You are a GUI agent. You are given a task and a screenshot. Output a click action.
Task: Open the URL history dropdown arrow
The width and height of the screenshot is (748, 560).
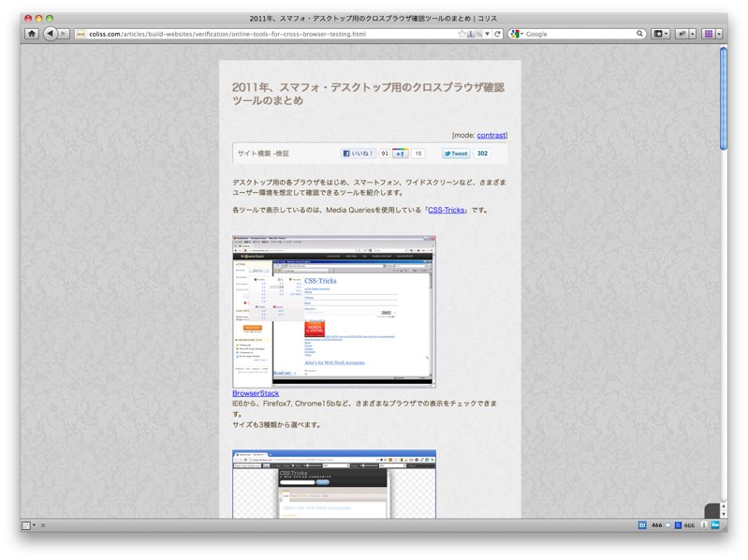pos(487,34)
